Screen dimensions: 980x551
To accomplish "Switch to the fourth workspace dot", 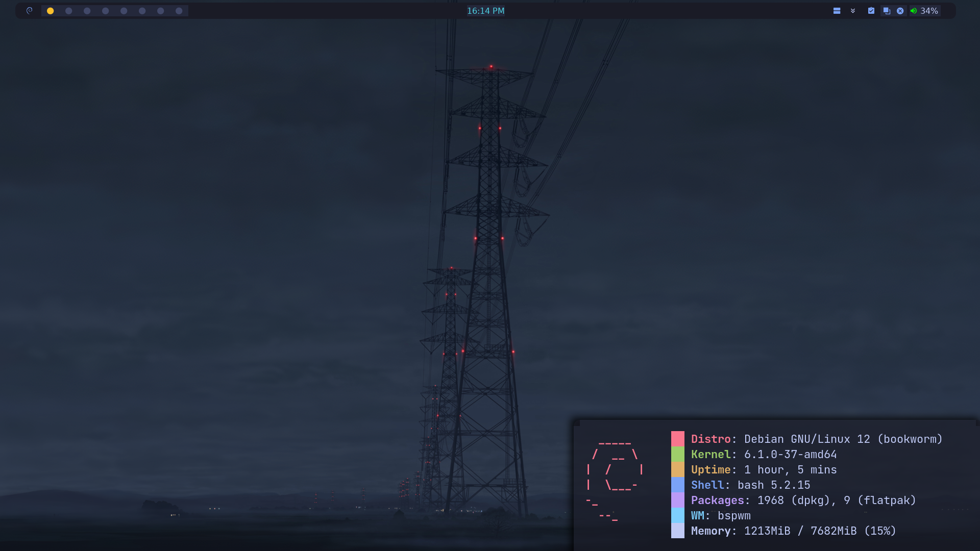I will 106,11.
